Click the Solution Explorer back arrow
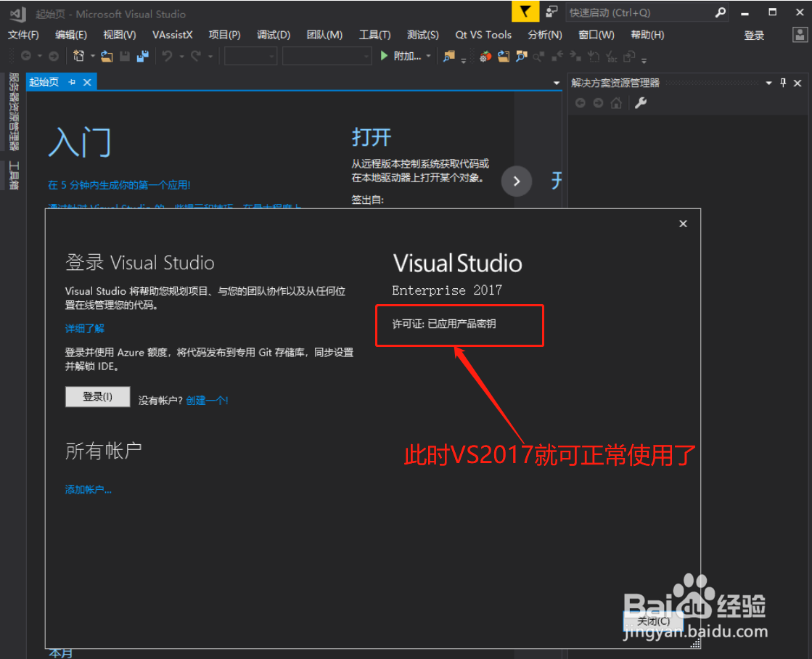812x659 pixels. click(581, 103)
